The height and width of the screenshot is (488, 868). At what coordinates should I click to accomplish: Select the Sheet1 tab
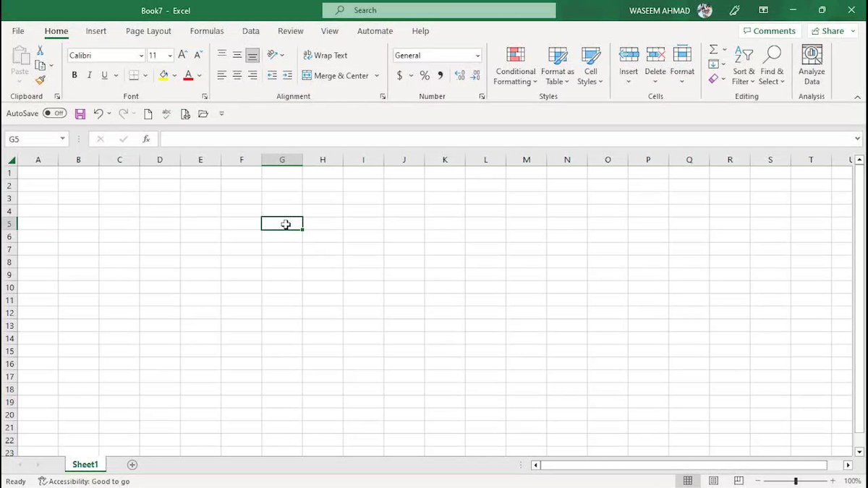point(85,465)
